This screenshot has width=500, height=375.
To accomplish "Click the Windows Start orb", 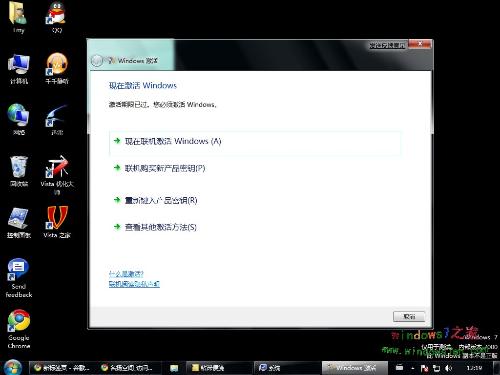I will tap(13, 367).
